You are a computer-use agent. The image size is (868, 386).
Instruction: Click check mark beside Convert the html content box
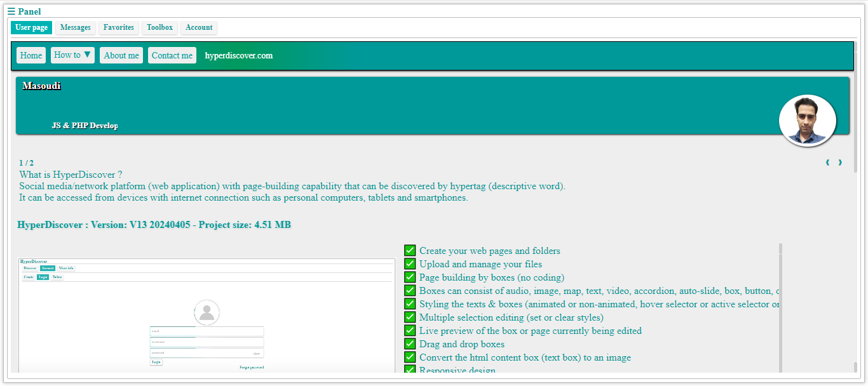(x=410, y=357)
